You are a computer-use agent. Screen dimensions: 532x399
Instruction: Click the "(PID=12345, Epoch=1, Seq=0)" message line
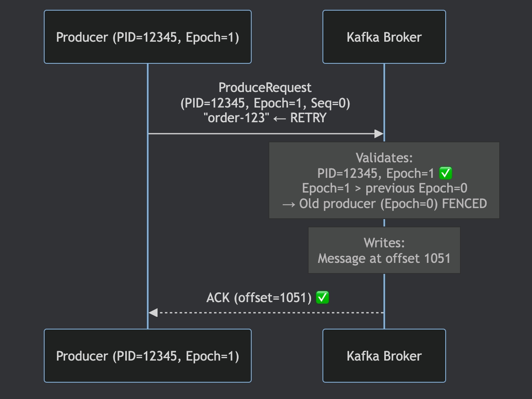click(x=265, y=103)
